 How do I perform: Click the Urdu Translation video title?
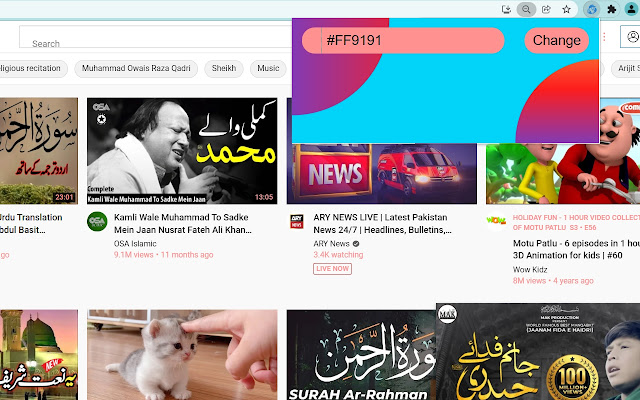point(31,224)
